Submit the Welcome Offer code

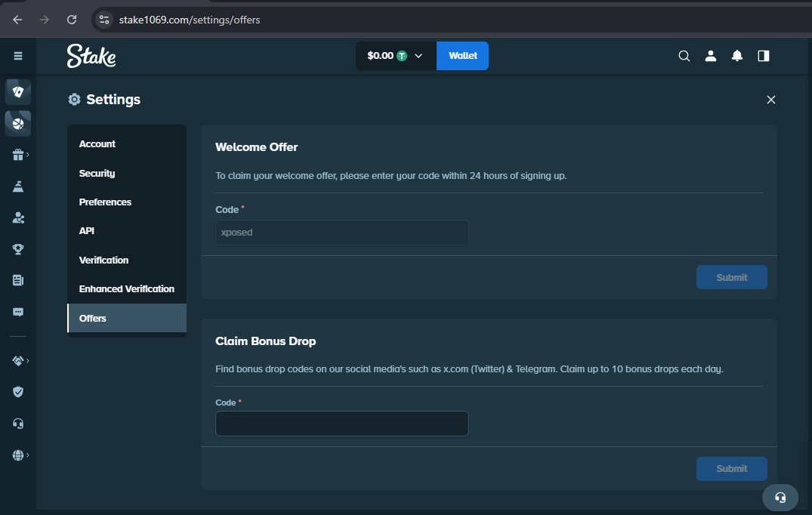pyautogui.click(x=732, y=277)
